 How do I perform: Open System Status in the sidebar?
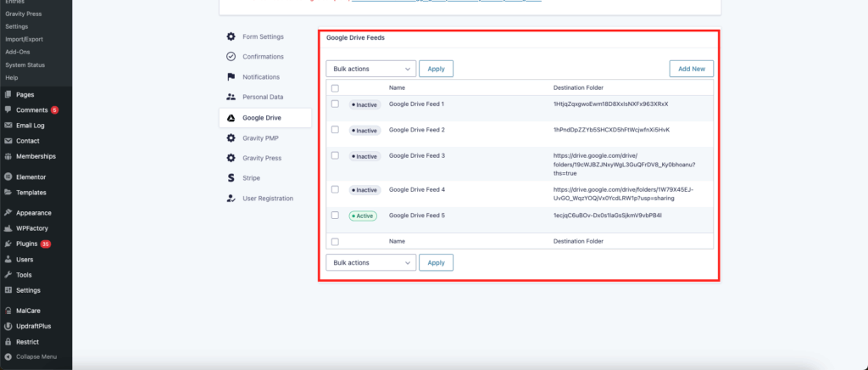tap(25, 64)
